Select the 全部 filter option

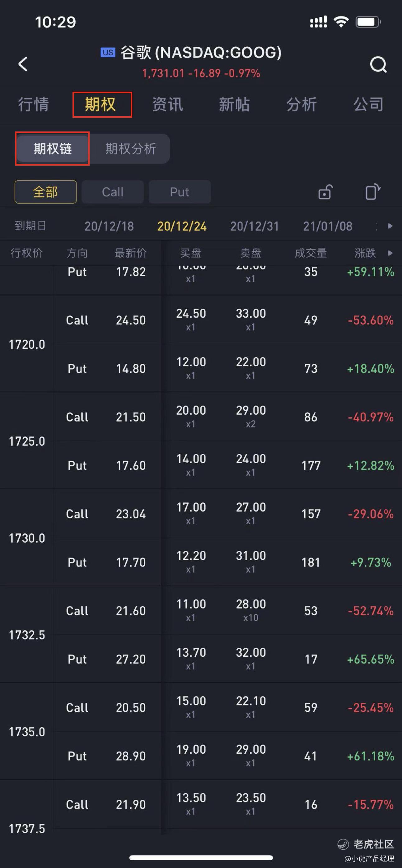[45, 192]
